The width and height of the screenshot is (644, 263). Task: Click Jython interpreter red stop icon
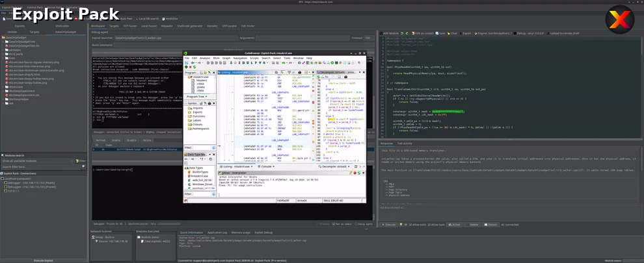355,173
